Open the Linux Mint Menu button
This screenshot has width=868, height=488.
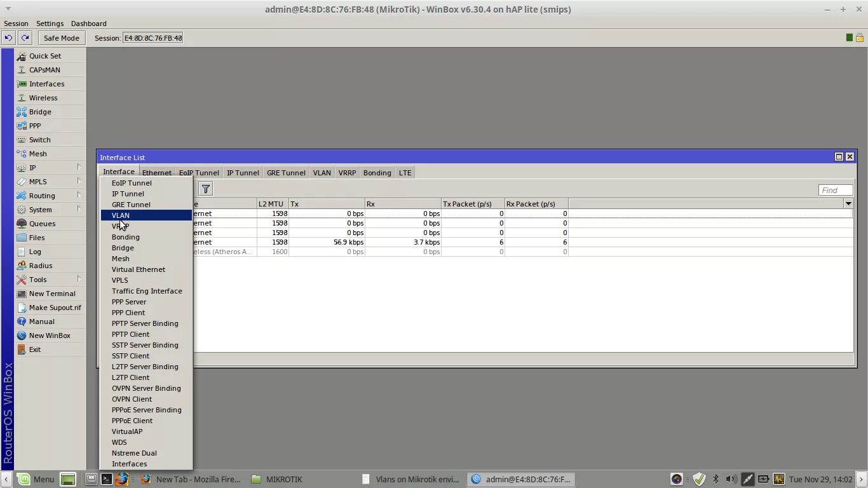tap(36, 479)
